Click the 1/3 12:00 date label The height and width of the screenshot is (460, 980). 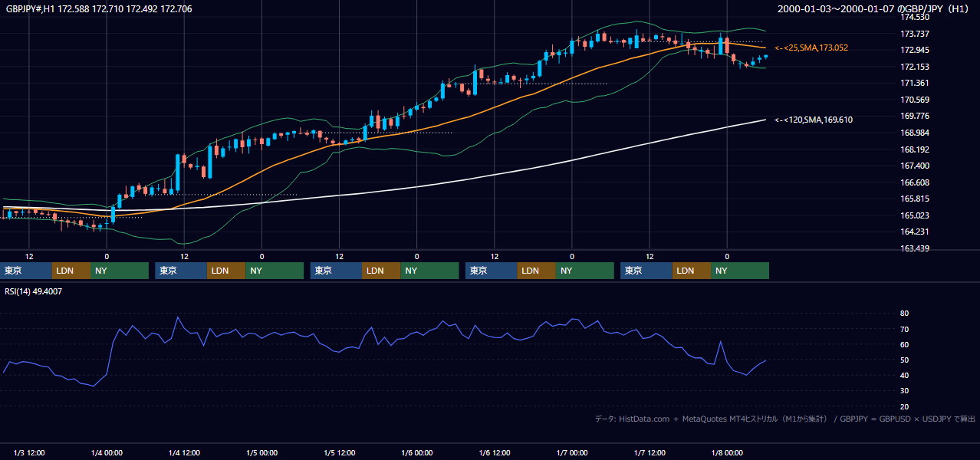pos(29,453)
